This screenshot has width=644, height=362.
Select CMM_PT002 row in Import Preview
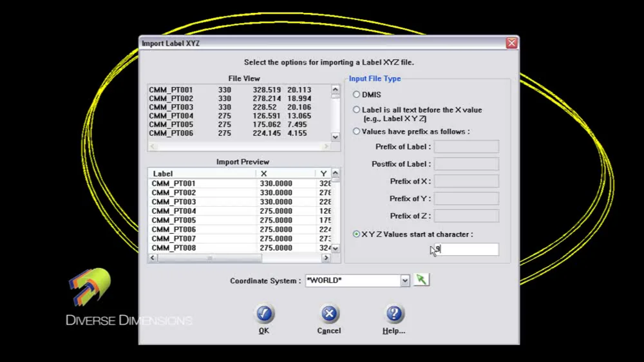click(240, 193)
